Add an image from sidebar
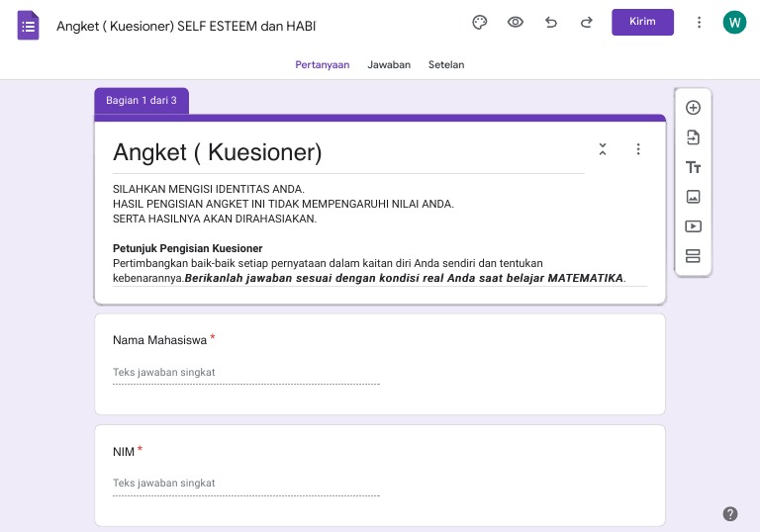Image resolution: width=760 pixels, height=532 pixels. click(693, 197)
